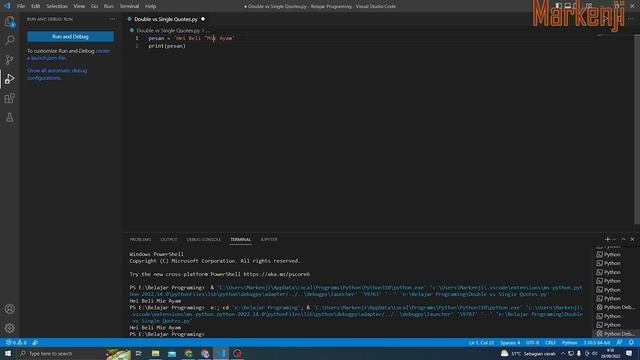Select the highlighted Python Deb... terminal entry
This screenshot has width=640, height=360.
pyautogui.click(x=616, y=334)
